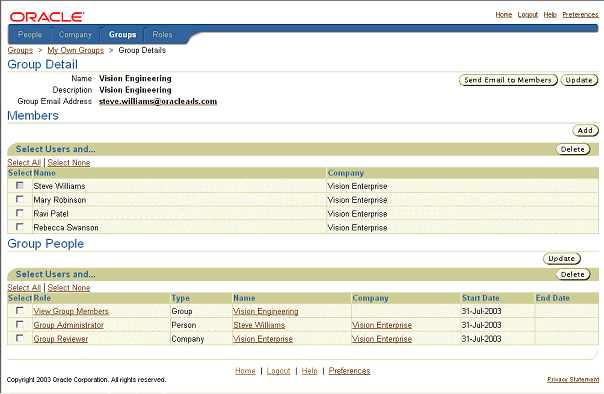Open Vision Enterprise link in Name column
This screenshot has width=604, height=394.
pos(263,339)
